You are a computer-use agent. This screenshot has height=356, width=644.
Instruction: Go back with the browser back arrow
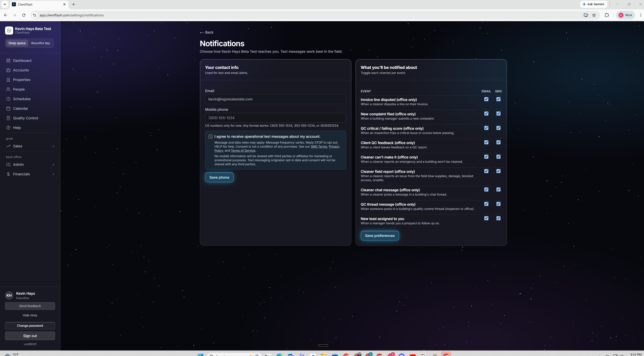(6, 15)
